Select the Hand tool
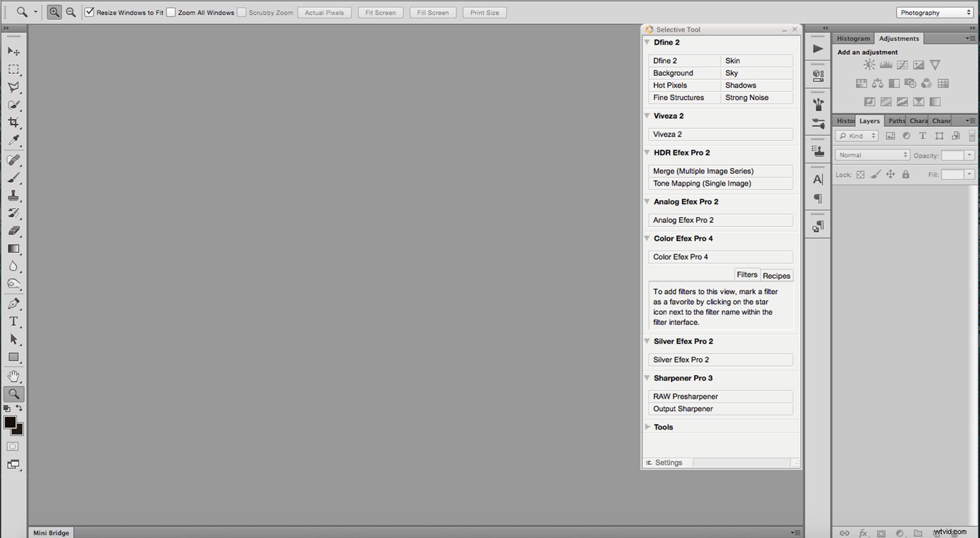 13,376
